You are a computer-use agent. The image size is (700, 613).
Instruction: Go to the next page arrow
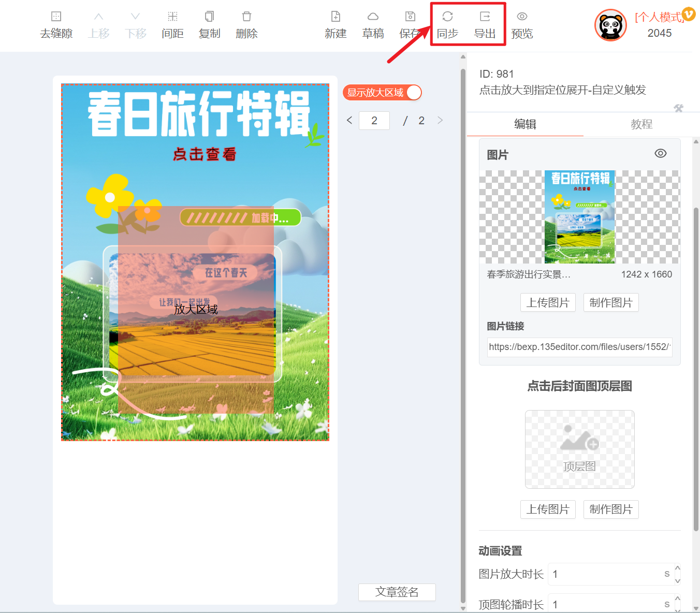(440, 120)
